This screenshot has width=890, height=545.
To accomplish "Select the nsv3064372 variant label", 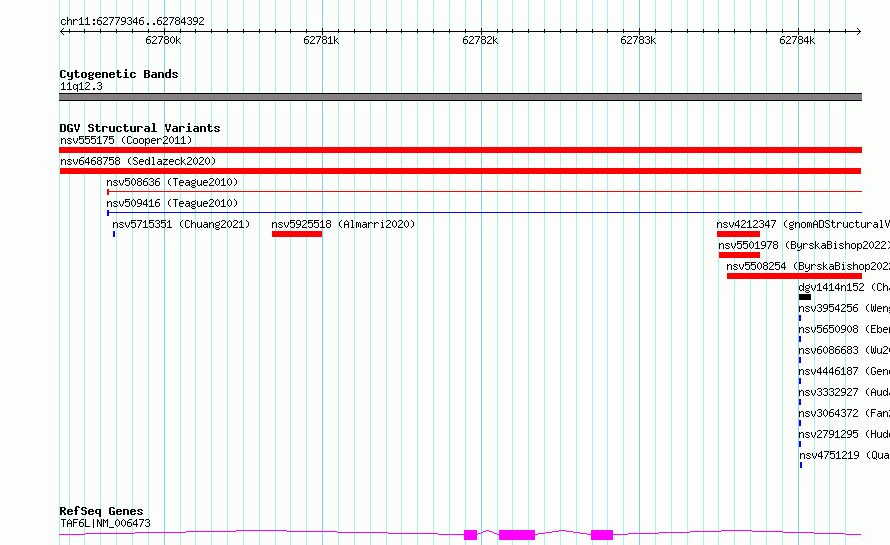I will tap(844, 413).
